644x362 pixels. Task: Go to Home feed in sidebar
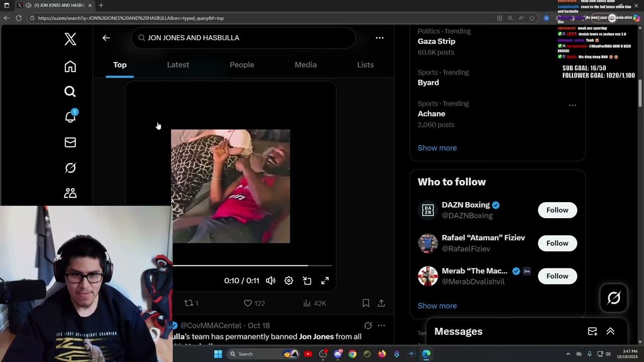click(x=70, y=66)
